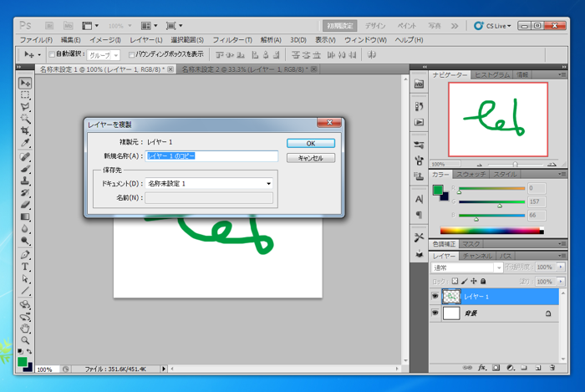Click the レイヤー 1 layer thumbnail

(x=451, y=297)
